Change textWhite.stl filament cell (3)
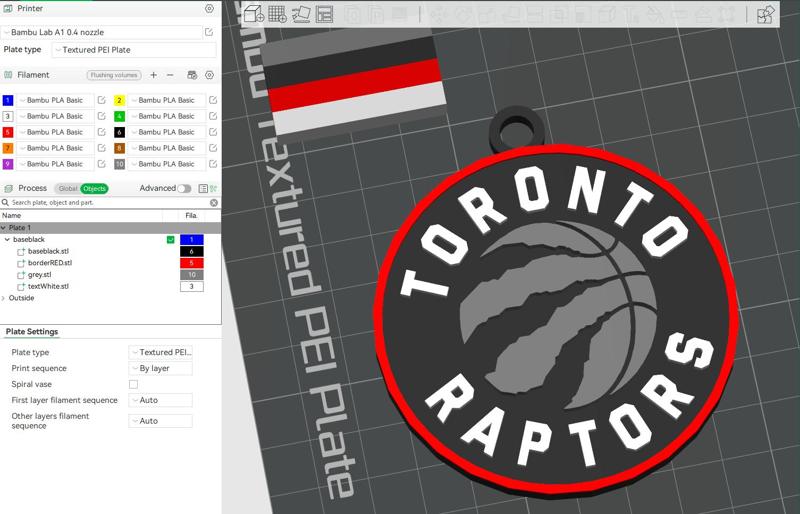Image resolution: width=800 pixels, height=514 pixels. coord(192,286)
